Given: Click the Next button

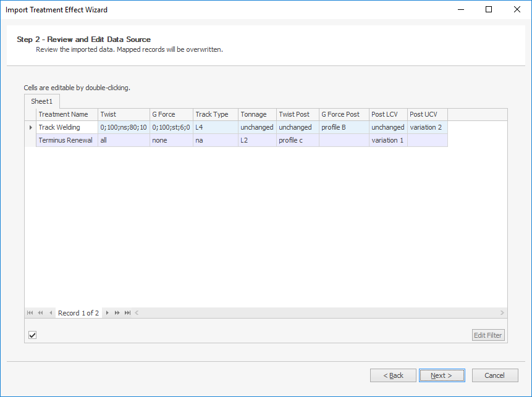Looking at the screenshot, I should 442,375.
